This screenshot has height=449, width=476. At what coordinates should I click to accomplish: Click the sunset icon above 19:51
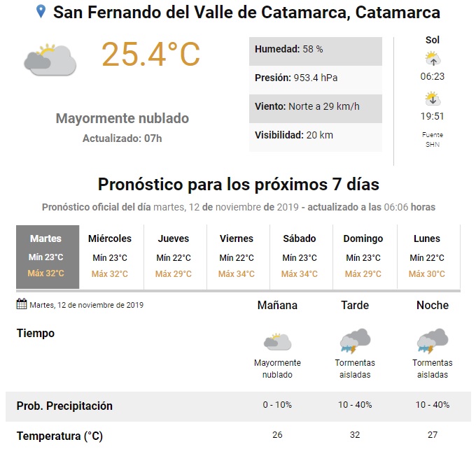click(x=433, y=99)
